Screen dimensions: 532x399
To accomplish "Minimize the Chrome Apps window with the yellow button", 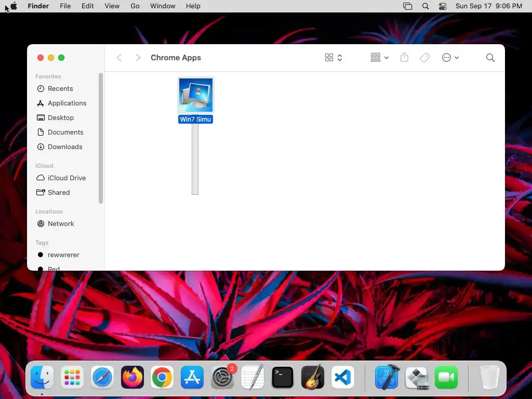I will (x=51, y=58).
